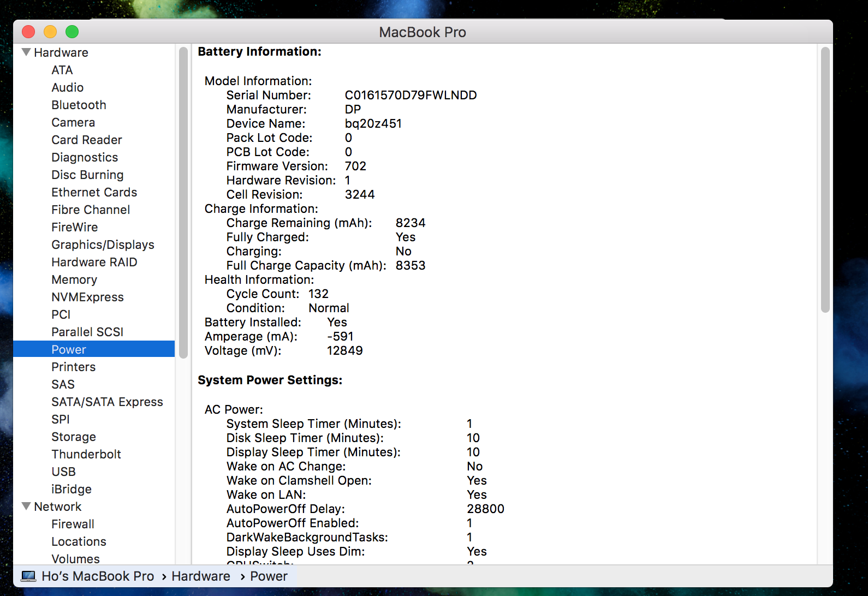Click the highlighted Power sidebar item
868x596 pixels.
[94, 349]
